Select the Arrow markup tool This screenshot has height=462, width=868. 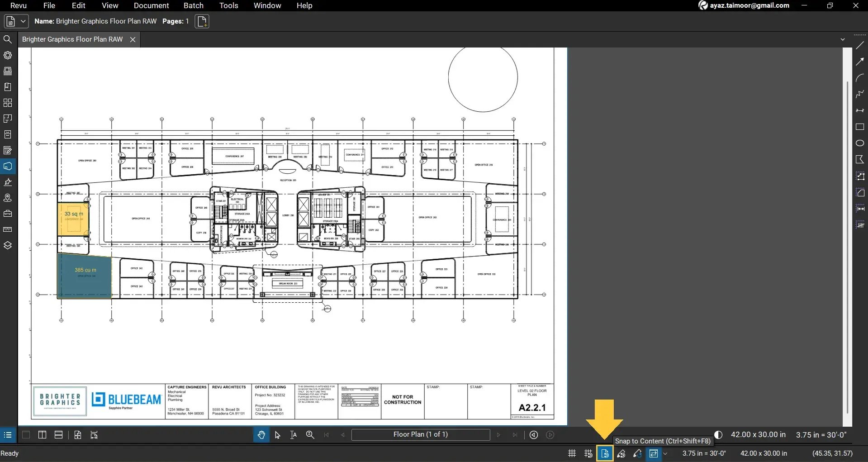click(x=859, y=62)
